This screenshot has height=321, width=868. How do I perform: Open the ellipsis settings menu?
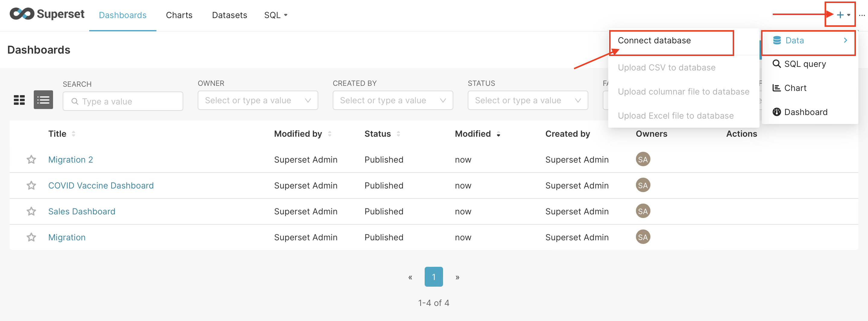tap(862, 15)
